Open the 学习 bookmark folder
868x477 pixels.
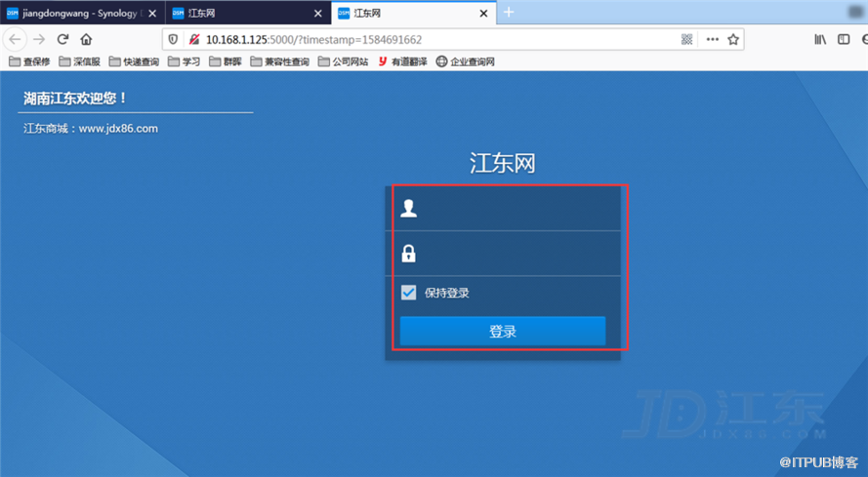pyautogui.click(x=184, y=61)
